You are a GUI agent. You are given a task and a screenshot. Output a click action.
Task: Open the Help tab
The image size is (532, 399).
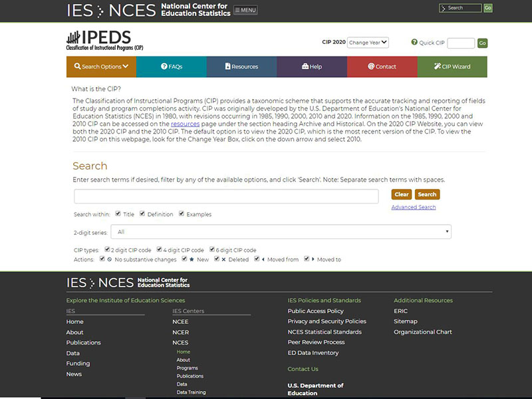[x=312, y=66]
